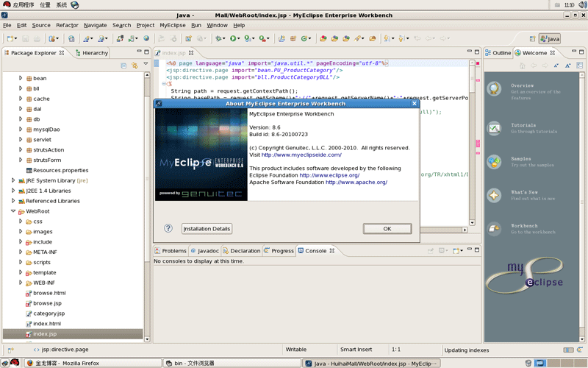588x368 pixels.
Task: Click the Next Annotation toolbar icon
Action: (x=387, y=38)
